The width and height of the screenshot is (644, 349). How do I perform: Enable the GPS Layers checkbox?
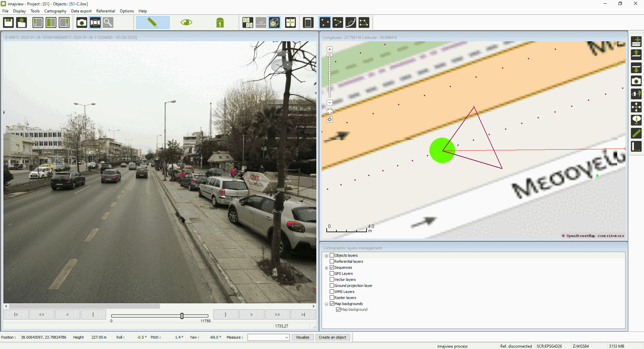point(332,273)
